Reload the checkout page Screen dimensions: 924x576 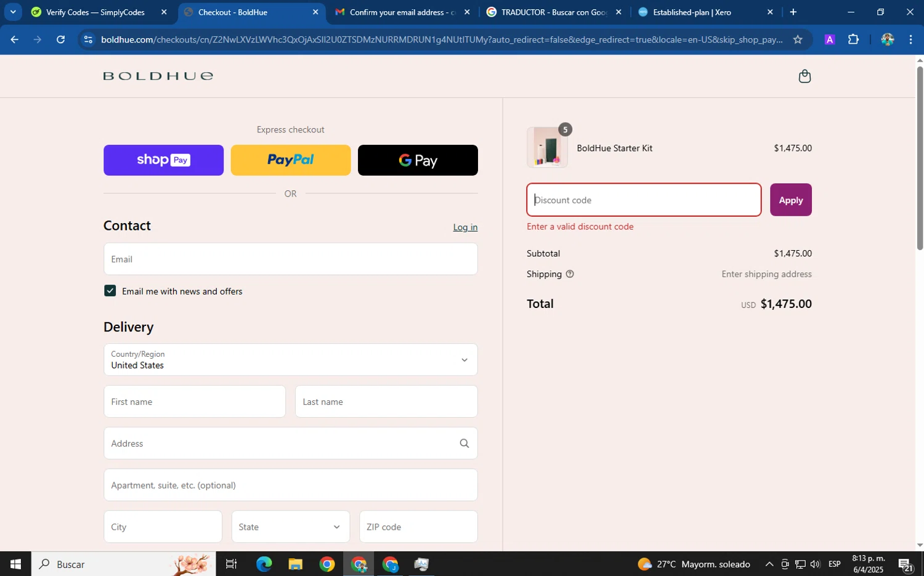tap(60, 39)
